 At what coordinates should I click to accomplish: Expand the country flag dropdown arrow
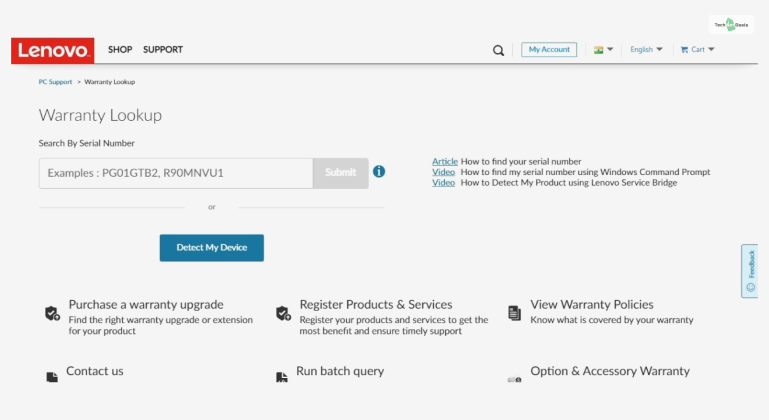click(610, 49)
